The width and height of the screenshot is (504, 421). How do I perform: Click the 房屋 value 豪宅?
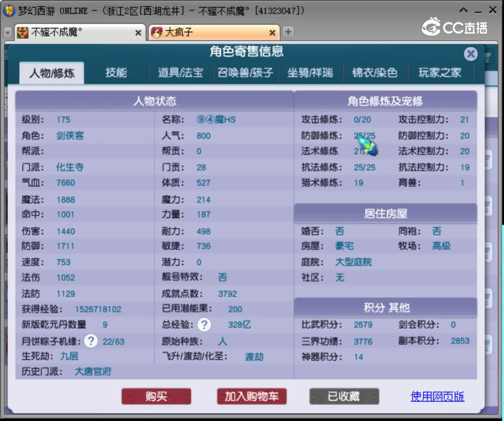pyautogui.click(x=345, y=246)
